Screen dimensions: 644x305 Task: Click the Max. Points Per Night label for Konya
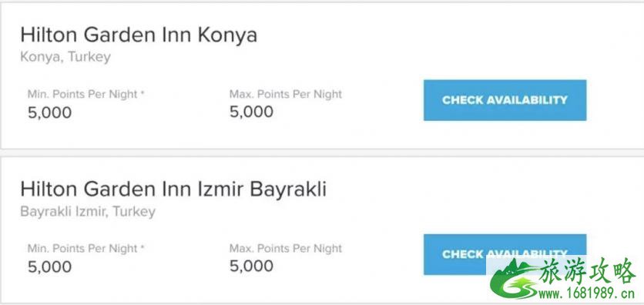(x=286, y=94)
